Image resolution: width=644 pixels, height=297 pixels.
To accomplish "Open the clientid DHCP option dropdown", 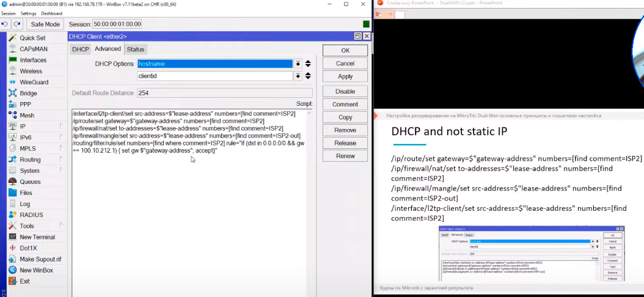I will point(298,76).
